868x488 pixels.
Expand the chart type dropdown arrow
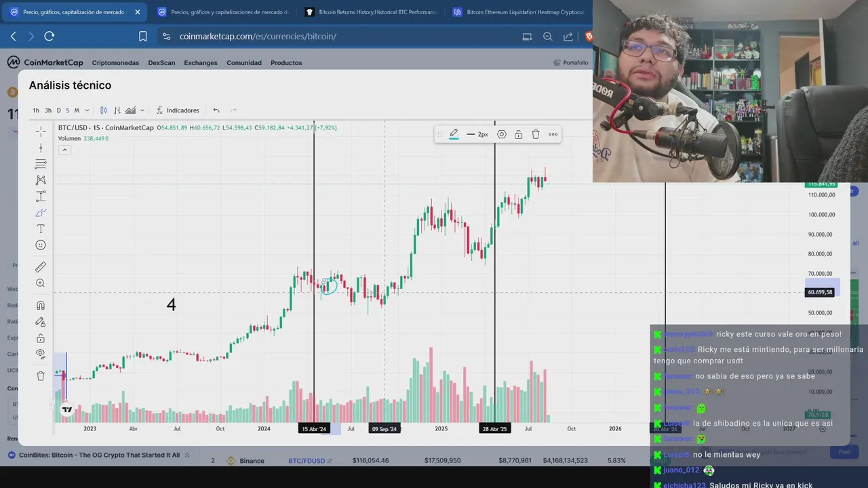(x=142, y=110)
